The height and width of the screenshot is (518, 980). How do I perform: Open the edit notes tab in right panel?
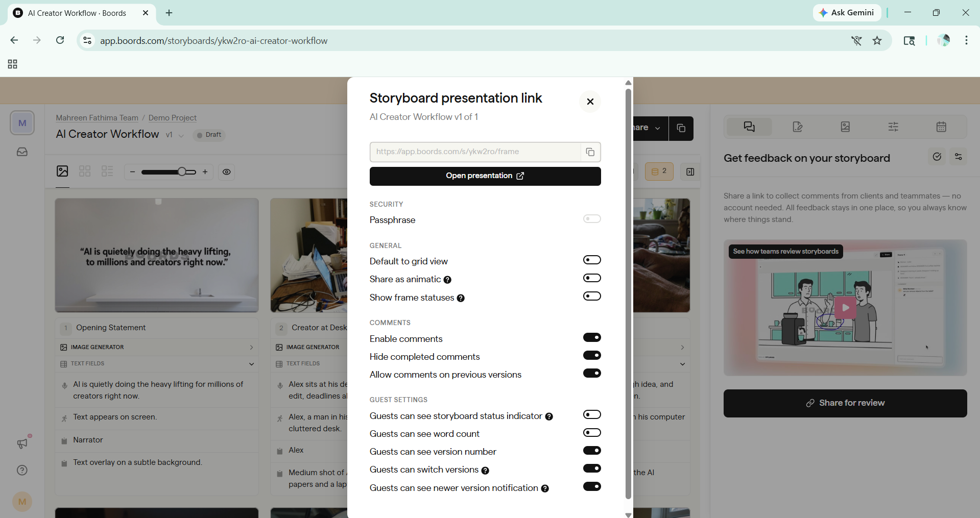pyautogui.click(x=797, y=127)
